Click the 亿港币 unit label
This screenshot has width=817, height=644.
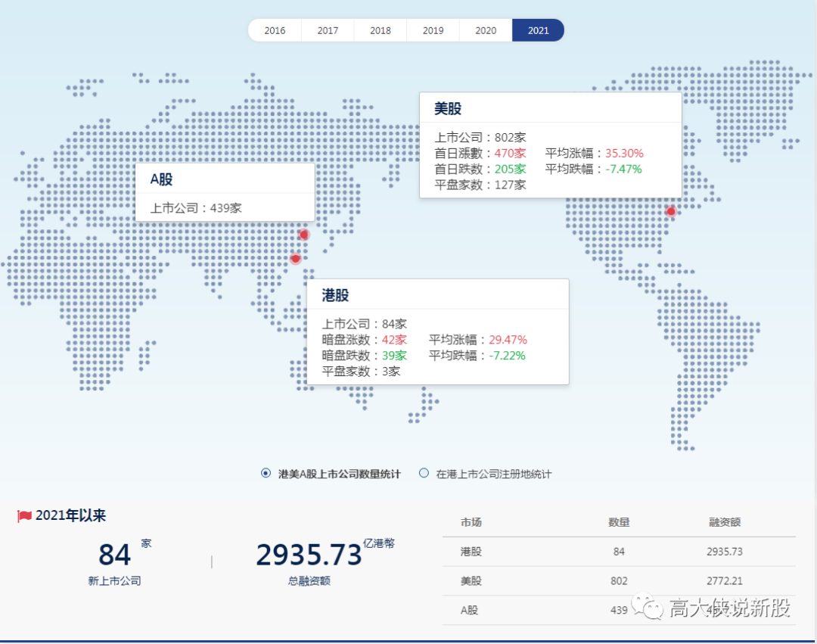pos(379,543)
